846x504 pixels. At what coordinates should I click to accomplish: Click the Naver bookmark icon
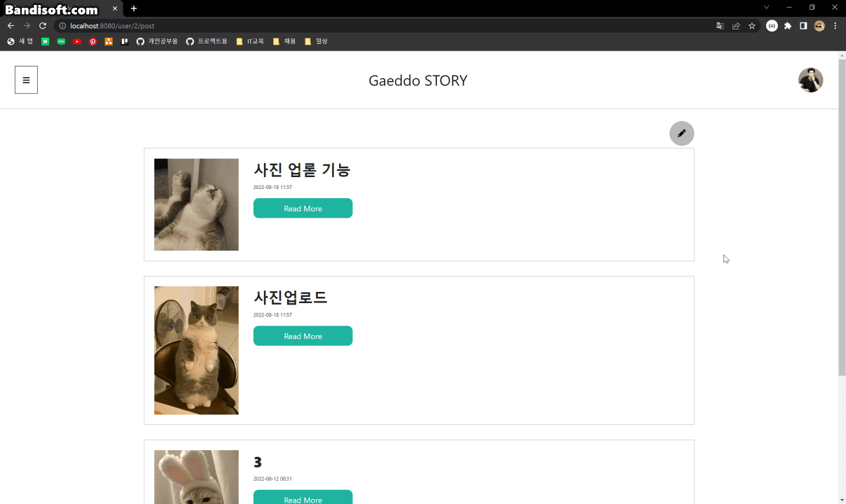tap(45, 41)
